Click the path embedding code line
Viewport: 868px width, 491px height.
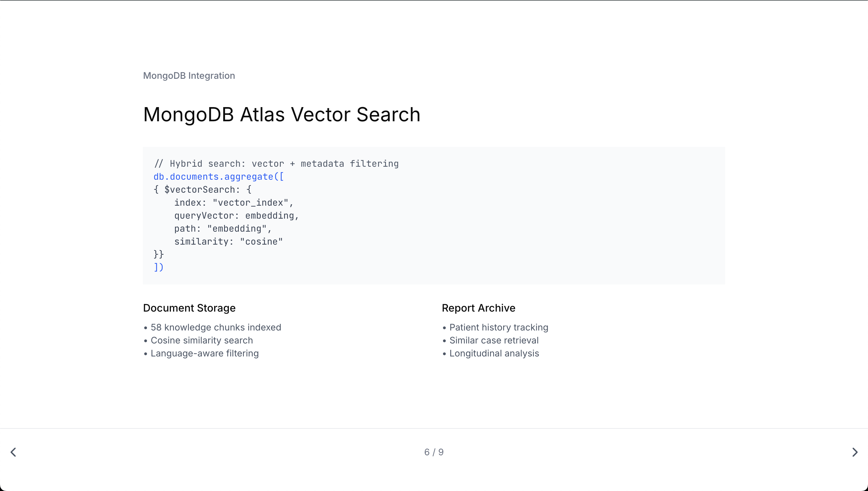click(x=223, y=229)
